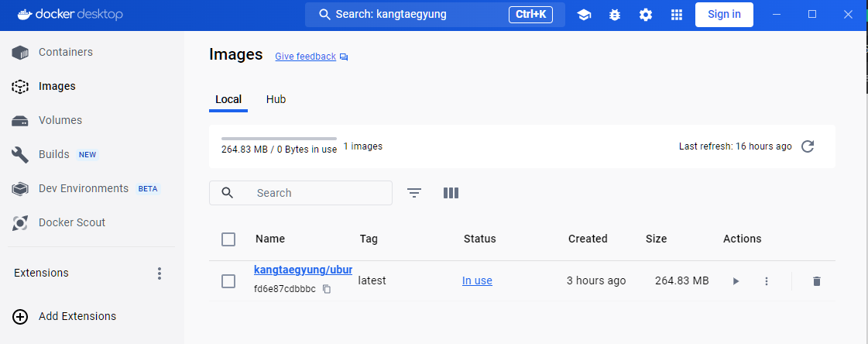This screenshot has height=344, width=868.
Task: Open Extensions three-dot menu
Action: click(160, 273)
